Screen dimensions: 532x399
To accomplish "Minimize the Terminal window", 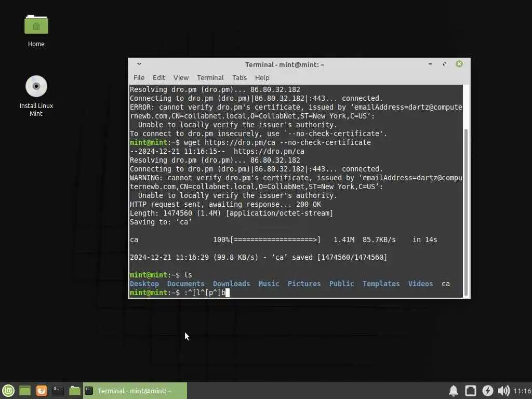I will (430, 64).
